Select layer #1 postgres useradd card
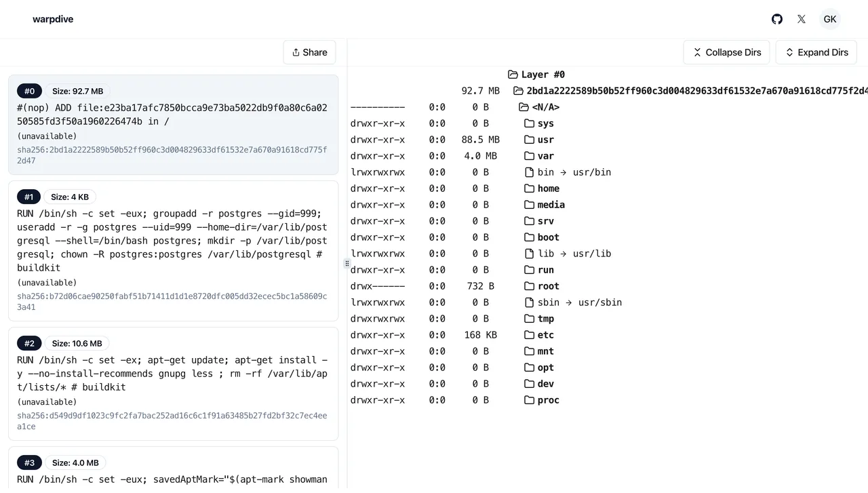The width and height of the screenshot is (868, 493). tap(173, 251)
